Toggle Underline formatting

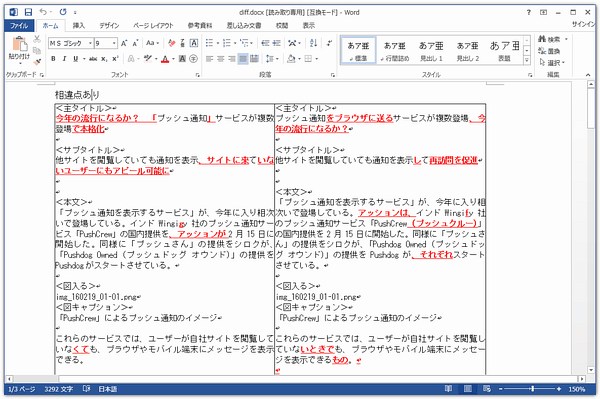coord(75,59)
